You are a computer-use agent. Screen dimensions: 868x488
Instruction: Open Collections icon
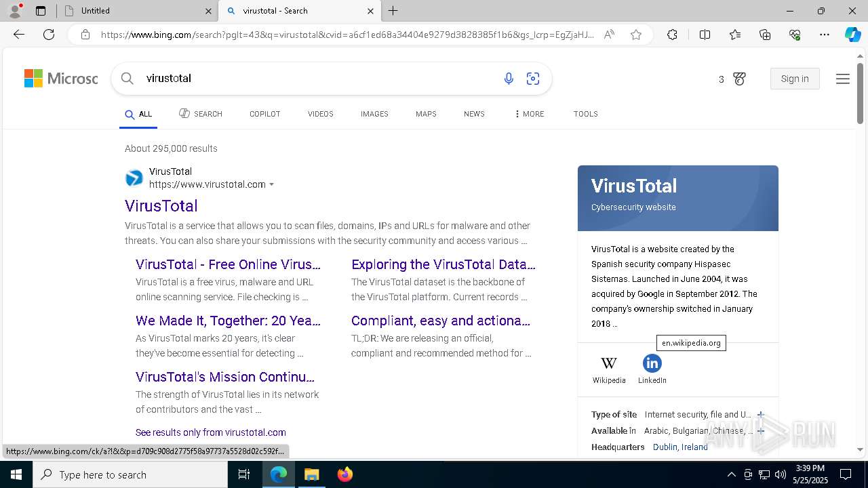765,35
